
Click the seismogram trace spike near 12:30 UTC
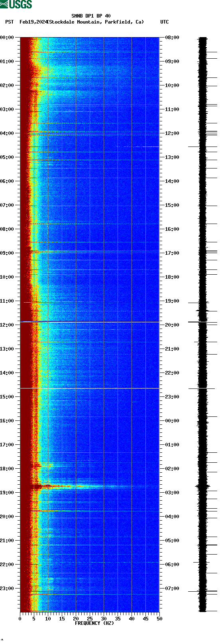coord(202,147)
